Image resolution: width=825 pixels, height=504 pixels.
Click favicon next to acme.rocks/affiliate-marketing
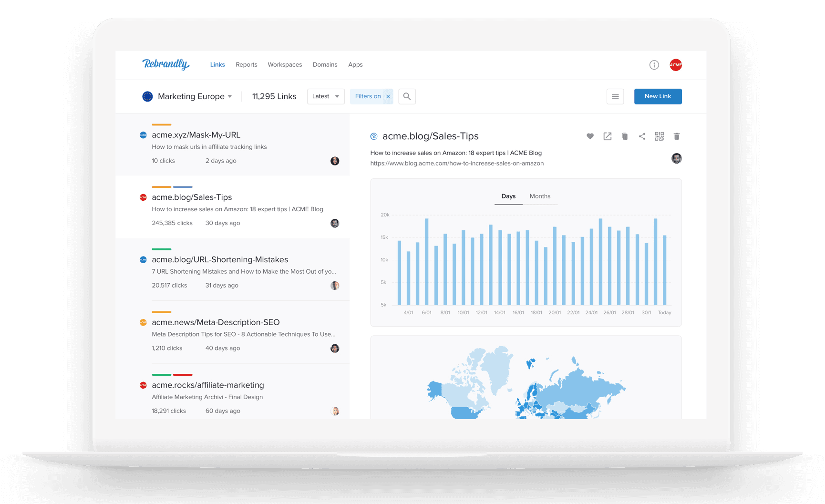[x=143, y=385]
